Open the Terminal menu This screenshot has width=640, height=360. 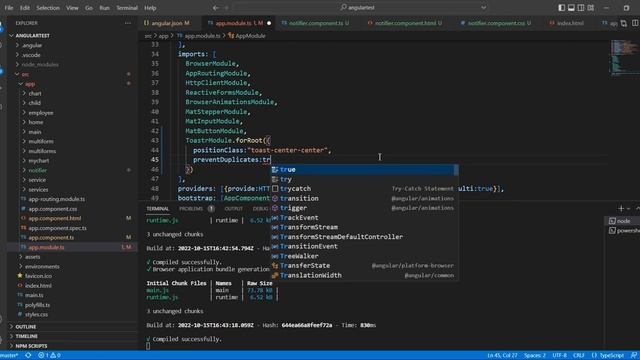pyautogui.click(x=127, y=8)
